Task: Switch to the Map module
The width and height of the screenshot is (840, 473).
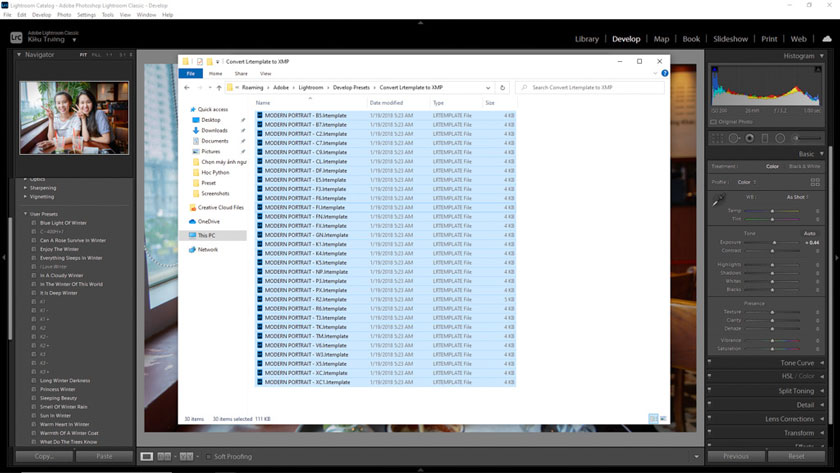Action: [661, 39]
